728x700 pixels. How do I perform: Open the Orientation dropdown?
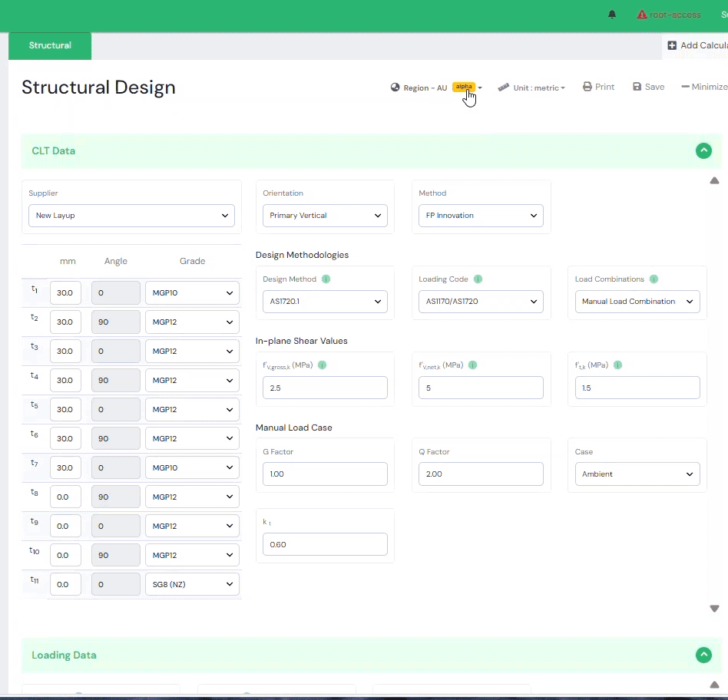(x=325, y=216)
